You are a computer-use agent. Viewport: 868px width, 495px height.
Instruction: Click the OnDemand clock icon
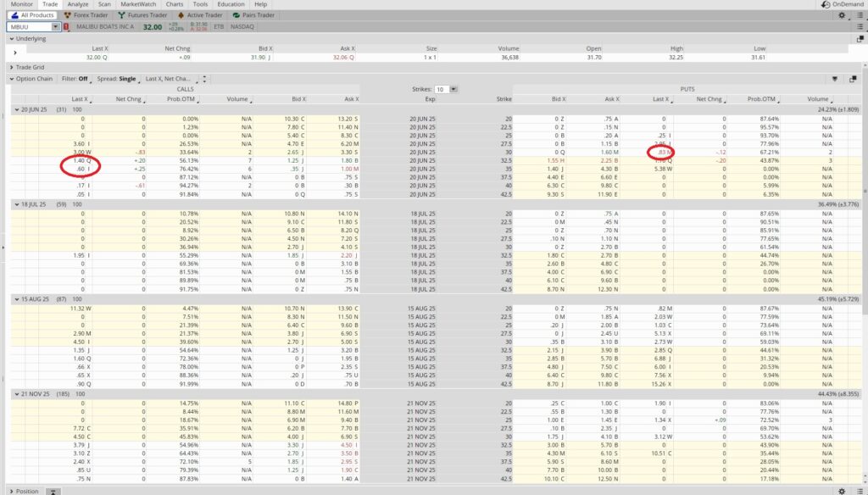click(826, 4)
